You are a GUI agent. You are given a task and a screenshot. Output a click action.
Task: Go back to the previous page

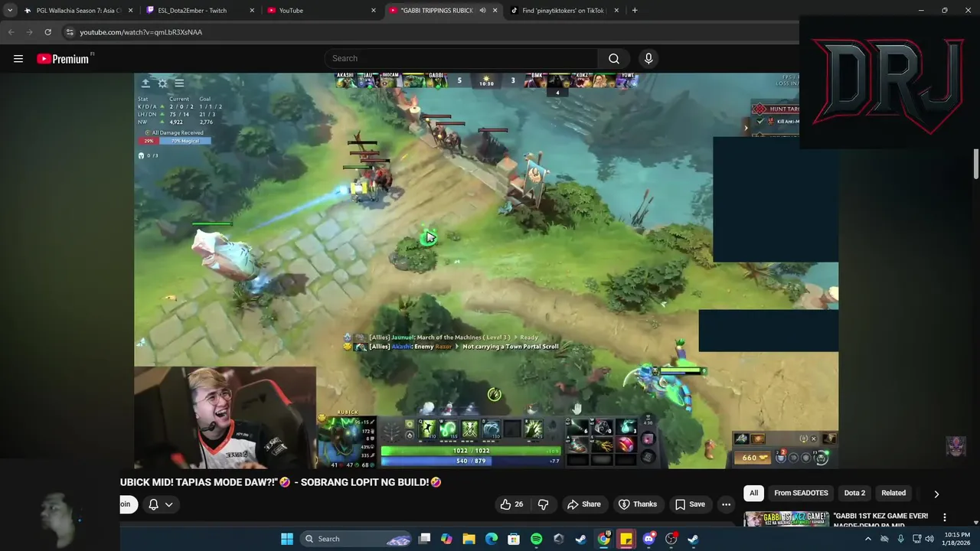[11, 32]
